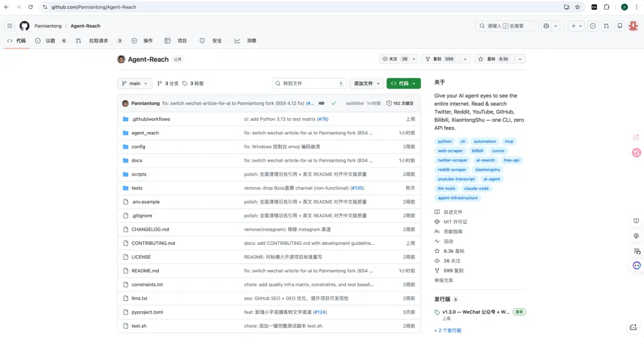Open the main branch dropdown
The image size is (644, 338).
pos(135,84)
